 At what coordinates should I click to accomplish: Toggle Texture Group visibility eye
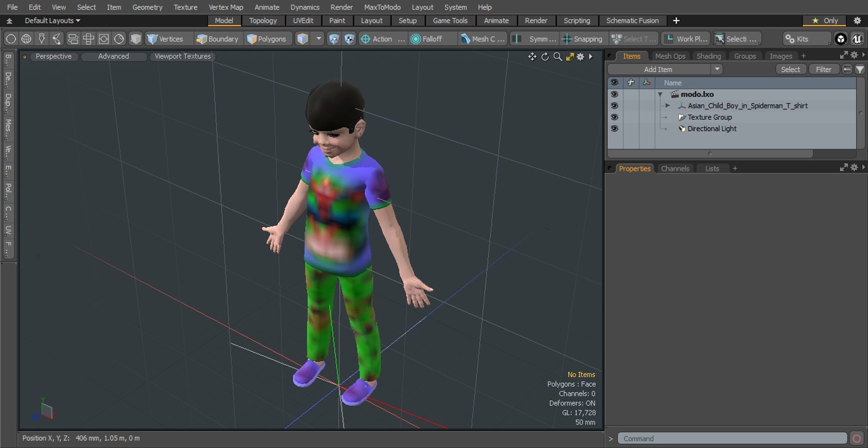tap(614, 117)
